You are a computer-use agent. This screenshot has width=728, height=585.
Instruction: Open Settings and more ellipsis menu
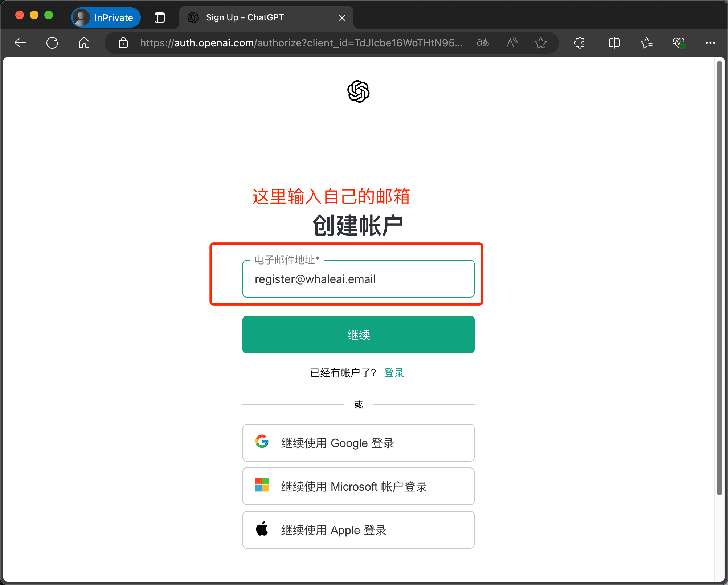pyautogui.click(x=711, y=43)
